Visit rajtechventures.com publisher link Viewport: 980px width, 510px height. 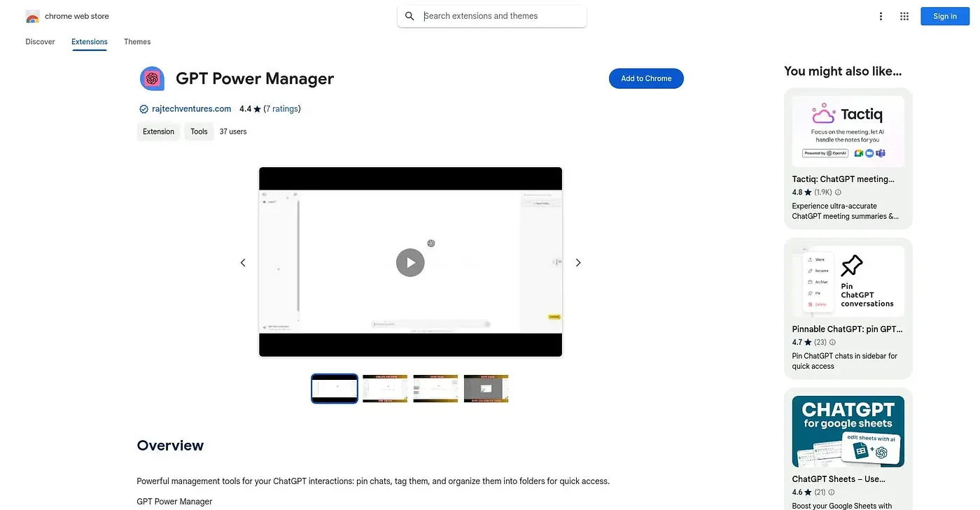tap(191, 109)
